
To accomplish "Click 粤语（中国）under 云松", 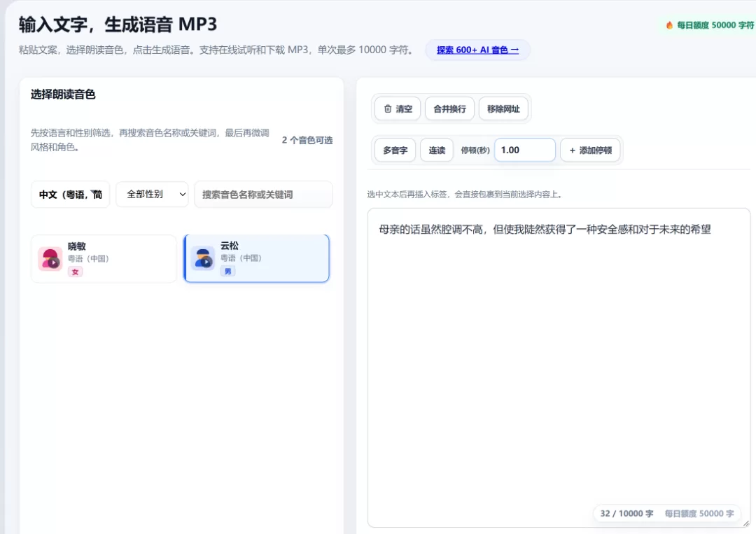I will coord(241,258).
